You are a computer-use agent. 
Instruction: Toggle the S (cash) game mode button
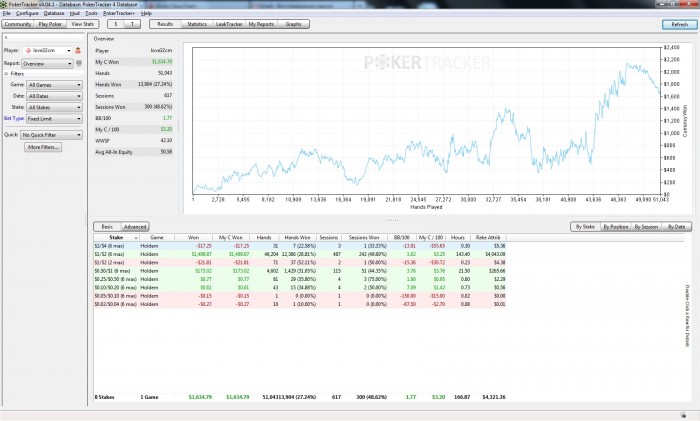[116, 24]
